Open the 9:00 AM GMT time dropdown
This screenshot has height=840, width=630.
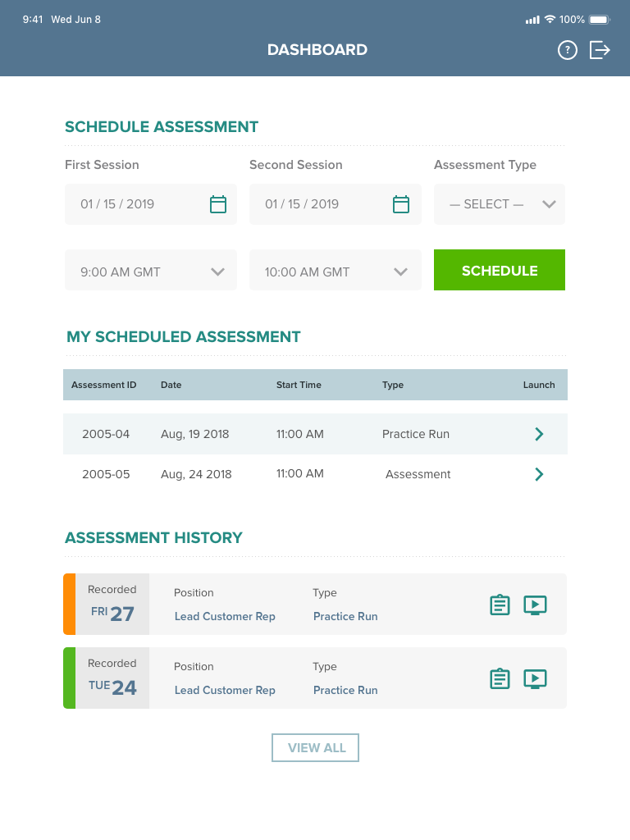(x=151, y=272)
